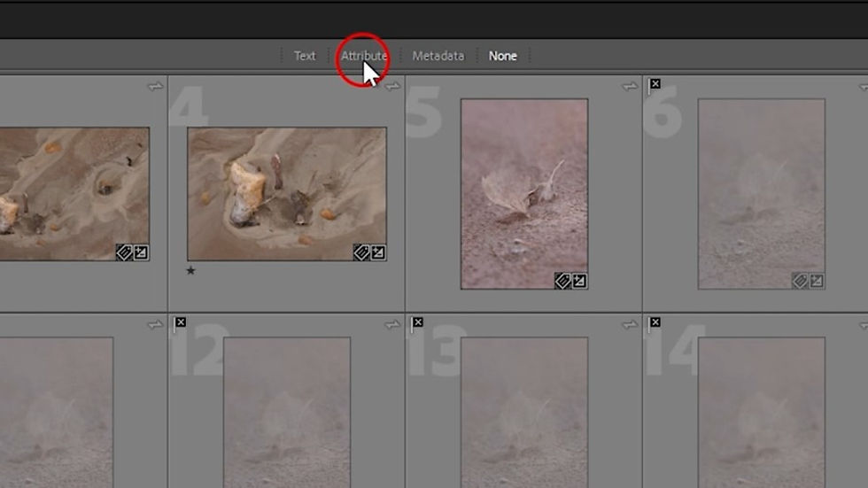Click double-arrow icon atop leftmost top-row cell
This screenshot has height=488, width=868.
156,86
